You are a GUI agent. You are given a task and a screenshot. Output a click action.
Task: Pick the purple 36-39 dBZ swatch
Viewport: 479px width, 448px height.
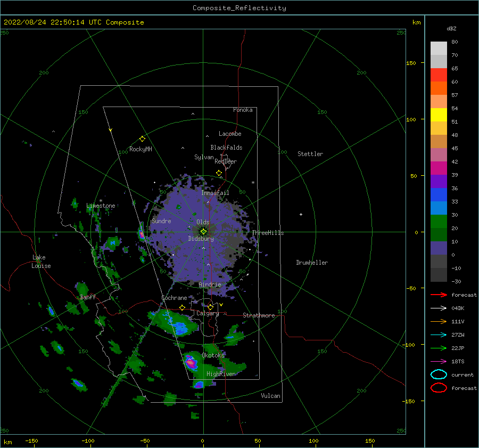point(439,182)
